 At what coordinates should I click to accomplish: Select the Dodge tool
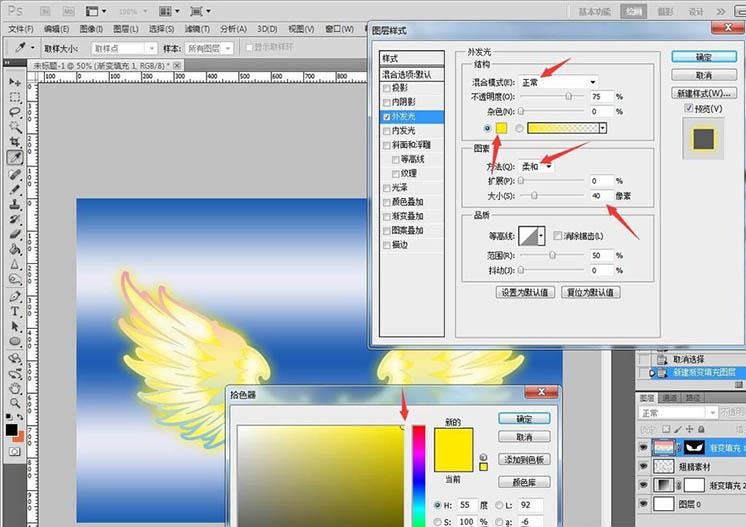coord(15,279)
